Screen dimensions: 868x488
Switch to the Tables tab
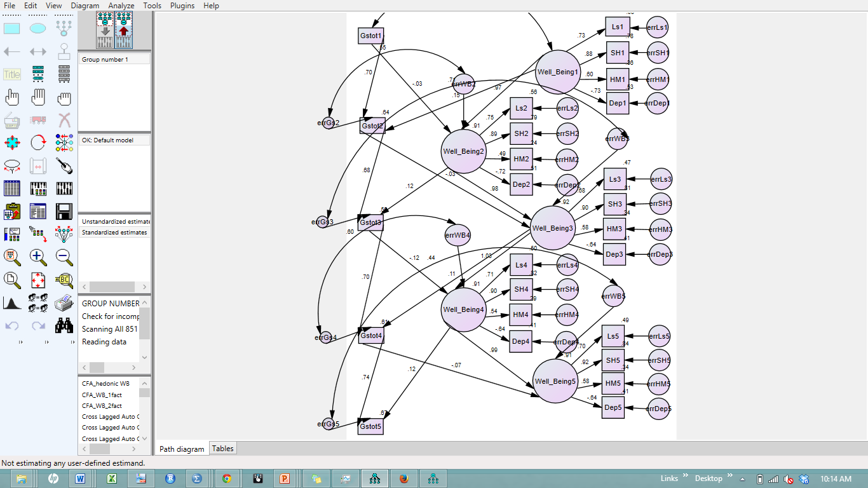(x=222, y=449)
